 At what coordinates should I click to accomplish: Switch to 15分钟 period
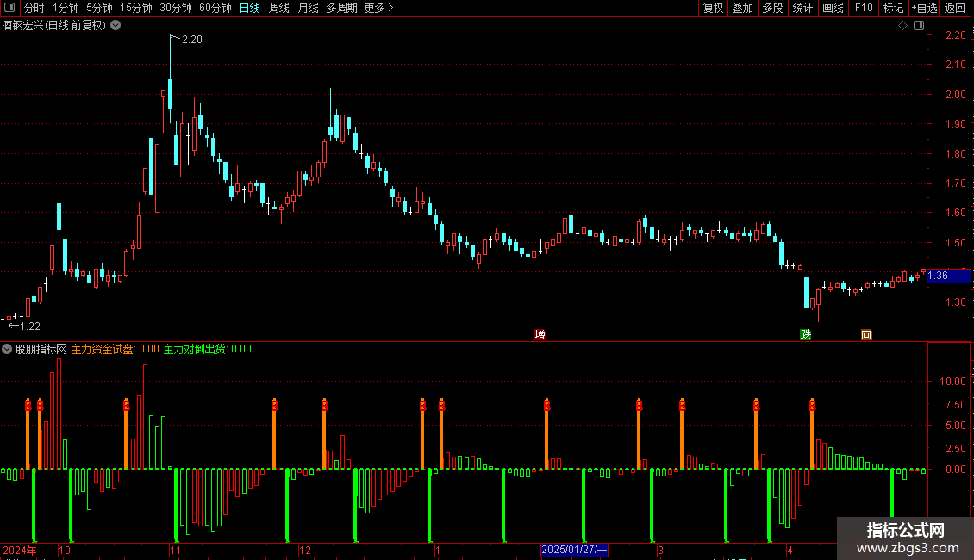click(x=136, y=8)
